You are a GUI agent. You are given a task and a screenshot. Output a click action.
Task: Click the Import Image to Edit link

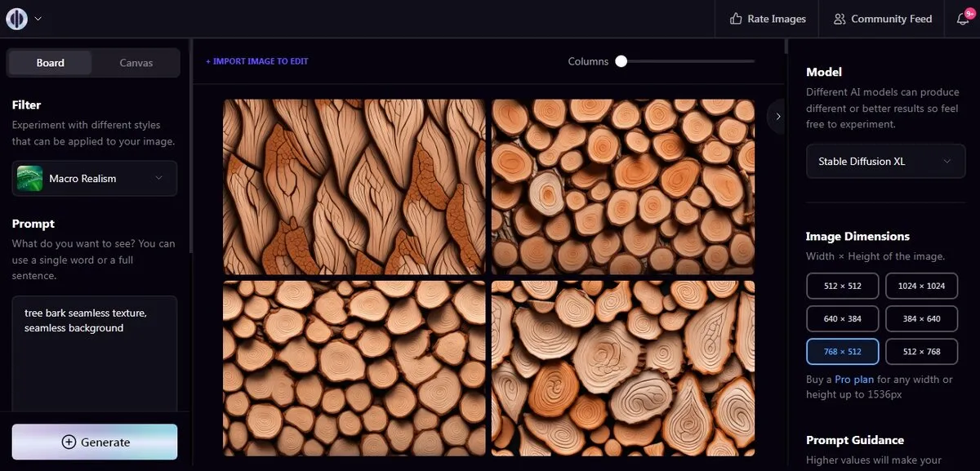click(x=256, y=61)
